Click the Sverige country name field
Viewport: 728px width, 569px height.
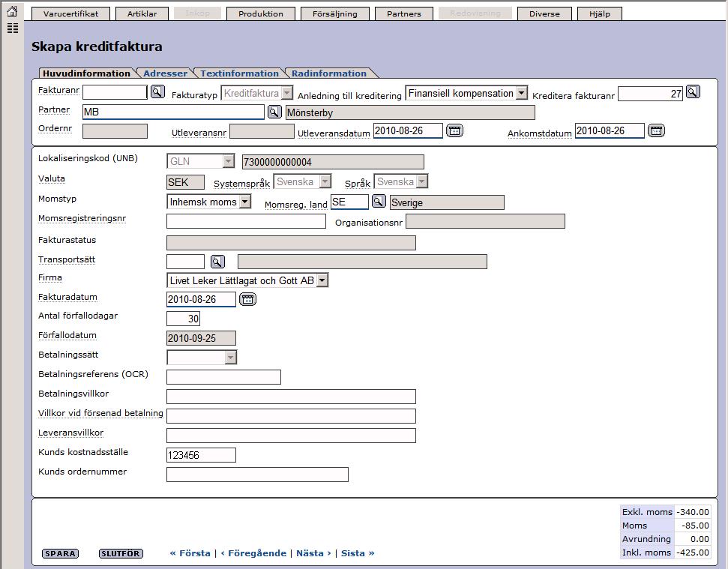(447, 202)
